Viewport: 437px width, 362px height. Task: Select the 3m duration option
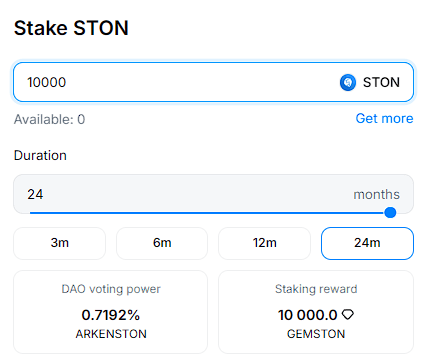[60, 243]
